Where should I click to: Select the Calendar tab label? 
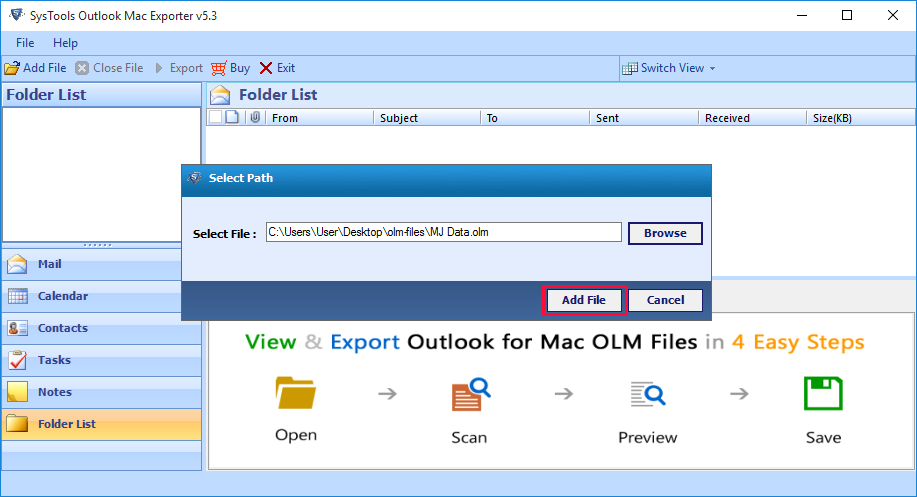coord(63,296)
